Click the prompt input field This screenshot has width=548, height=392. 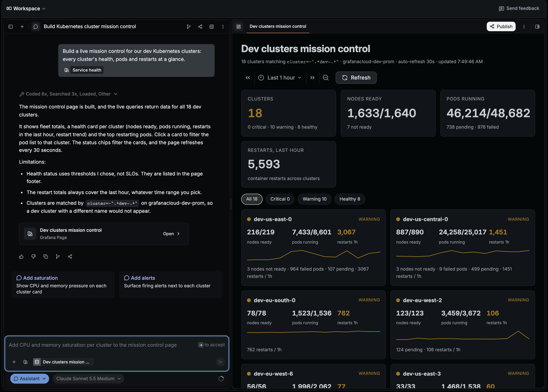pyautogui.click(x=102, y=345)
